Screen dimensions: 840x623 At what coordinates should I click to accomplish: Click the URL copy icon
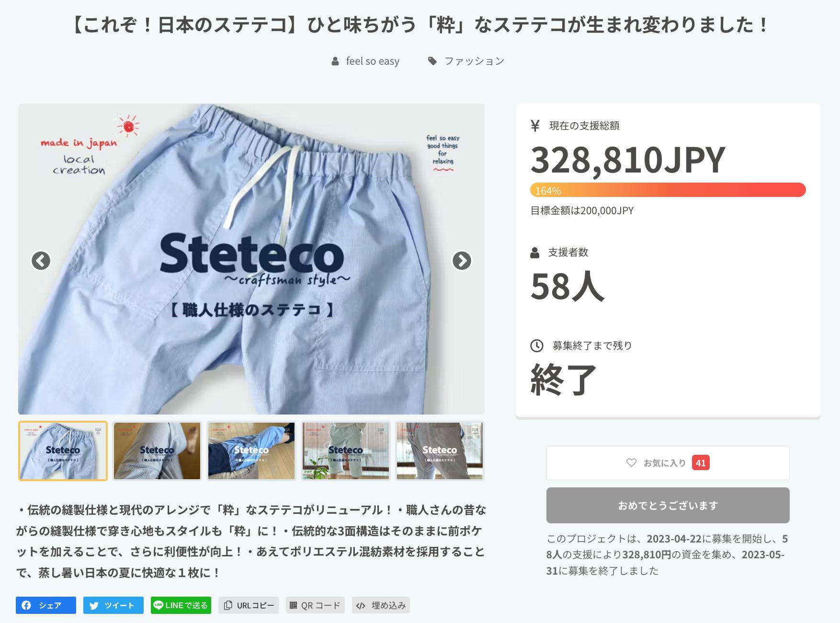click(228, 605)
